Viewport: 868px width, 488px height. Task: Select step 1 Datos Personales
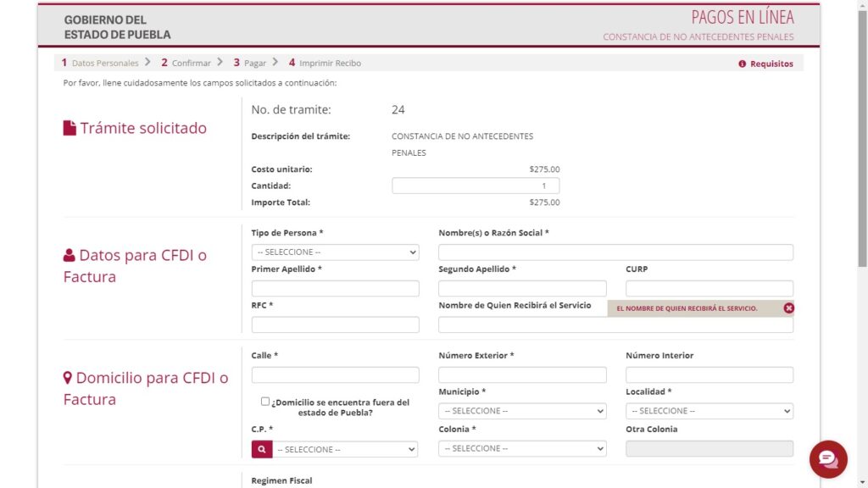[x=99, y=63]
